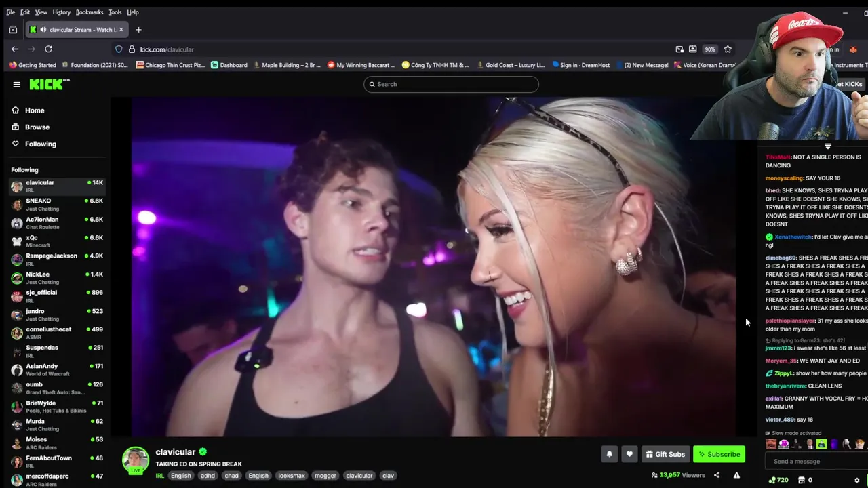Open Following in sidebar

click(34, 144)
